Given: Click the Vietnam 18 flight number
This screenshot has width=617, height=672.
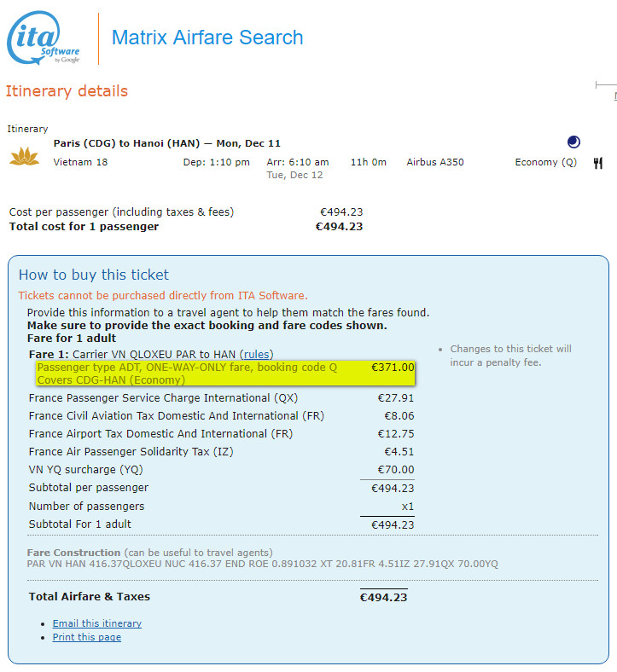Looking at the screenshot, I should 80,162.
